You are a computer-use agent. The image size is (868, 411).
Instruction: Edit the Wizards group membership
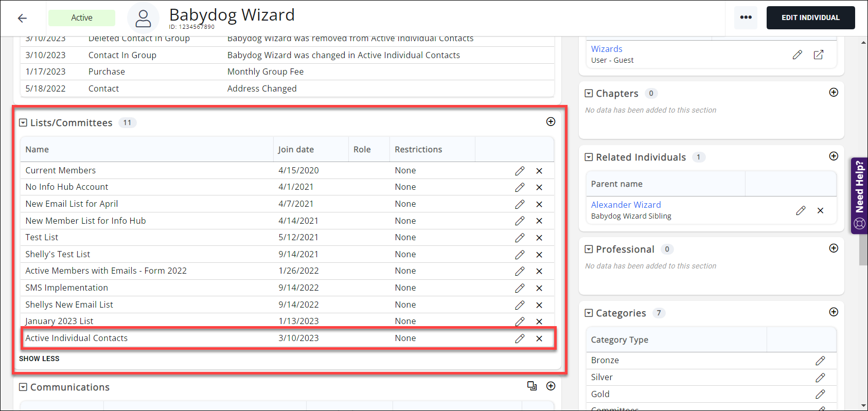(x=797, y=55)
